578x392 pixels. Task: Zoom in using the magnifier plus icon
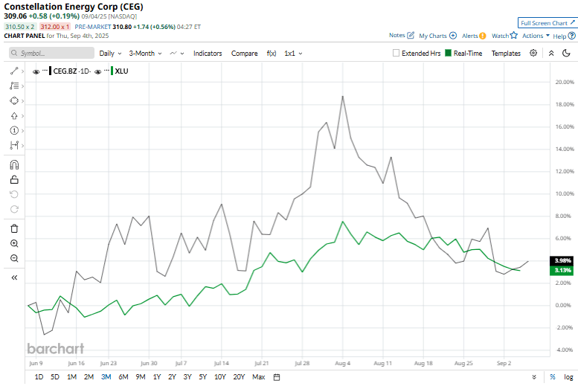point(14,243)
